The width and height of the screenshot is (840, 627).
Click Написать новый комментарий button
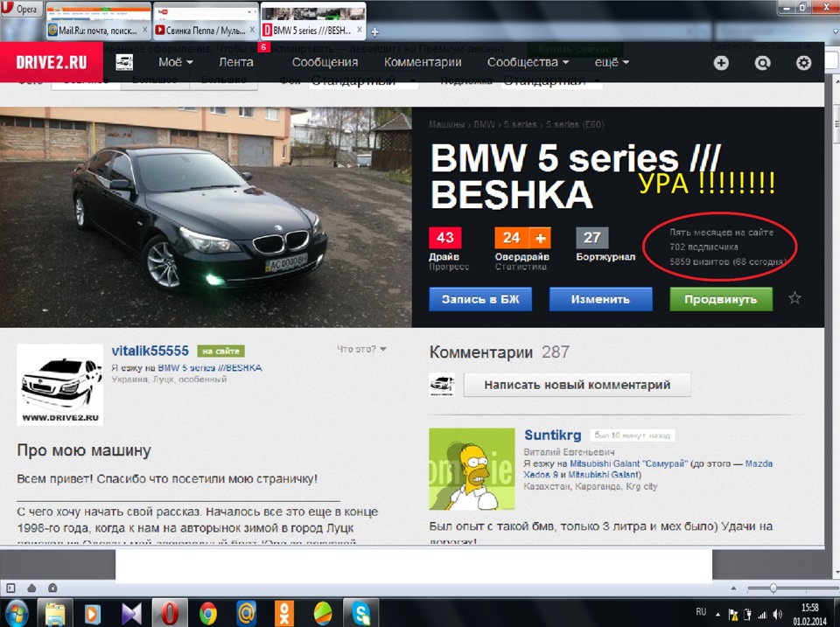(x=577, y=385)
